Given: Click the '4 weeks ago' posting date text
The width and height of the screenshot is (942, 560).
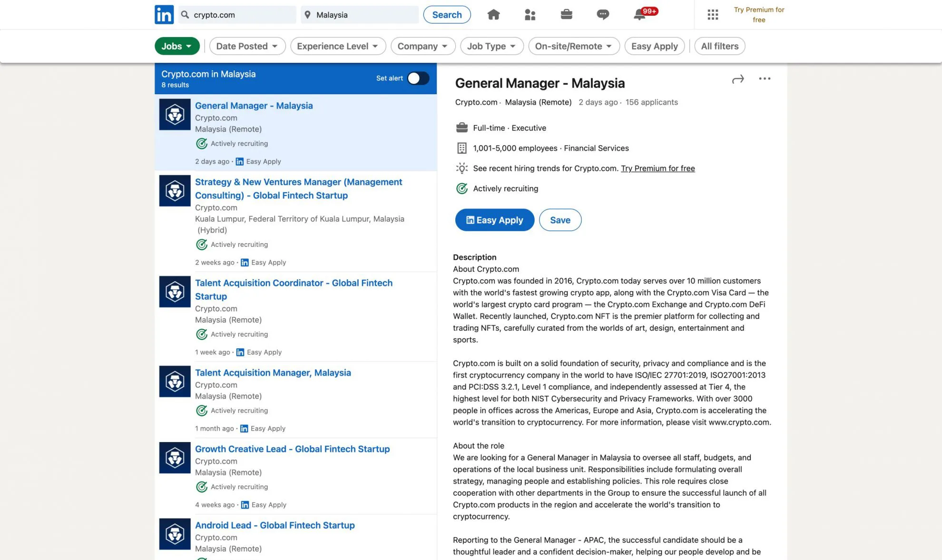Looking at the screenshot, I should point(215,505).
